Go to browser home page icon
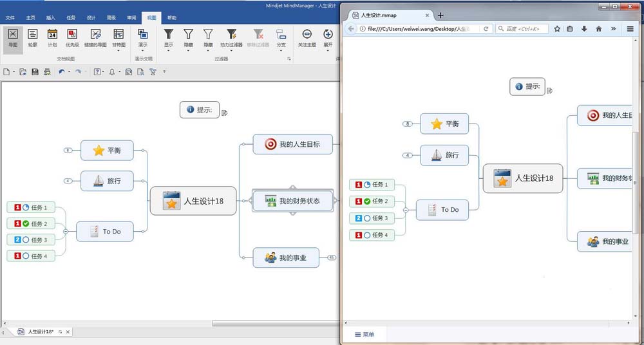Viewport: 644px width, 345px height. coord(598,29)
